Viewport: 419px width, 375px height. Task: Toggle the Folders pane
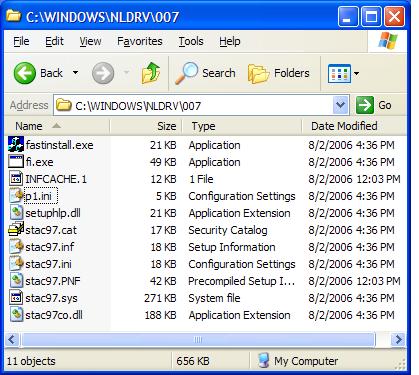pos(279,73)
